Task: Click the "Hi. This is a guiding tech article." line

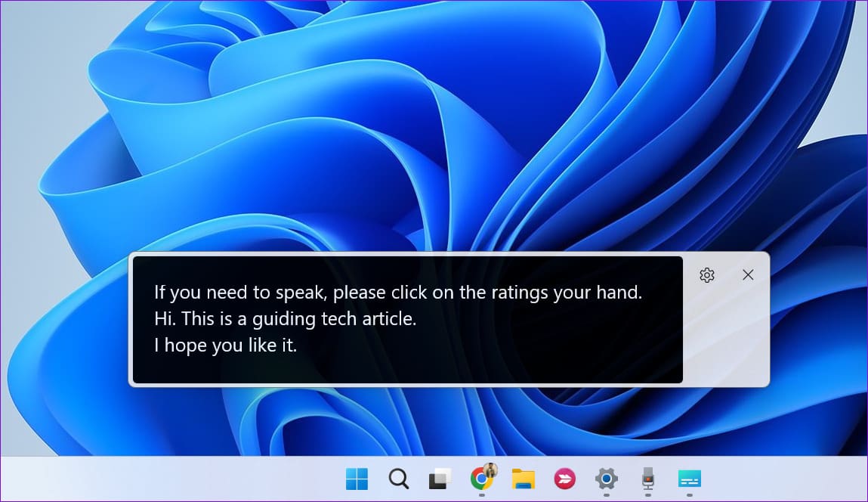Action: (x=285, y=318)
